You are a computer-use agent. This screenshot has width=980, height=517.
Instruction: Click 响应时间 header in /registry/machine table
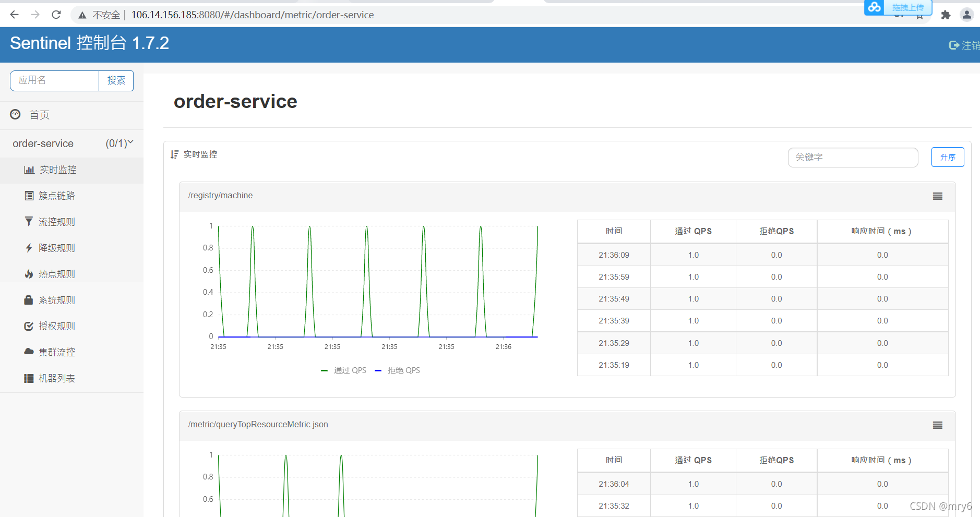882,231
